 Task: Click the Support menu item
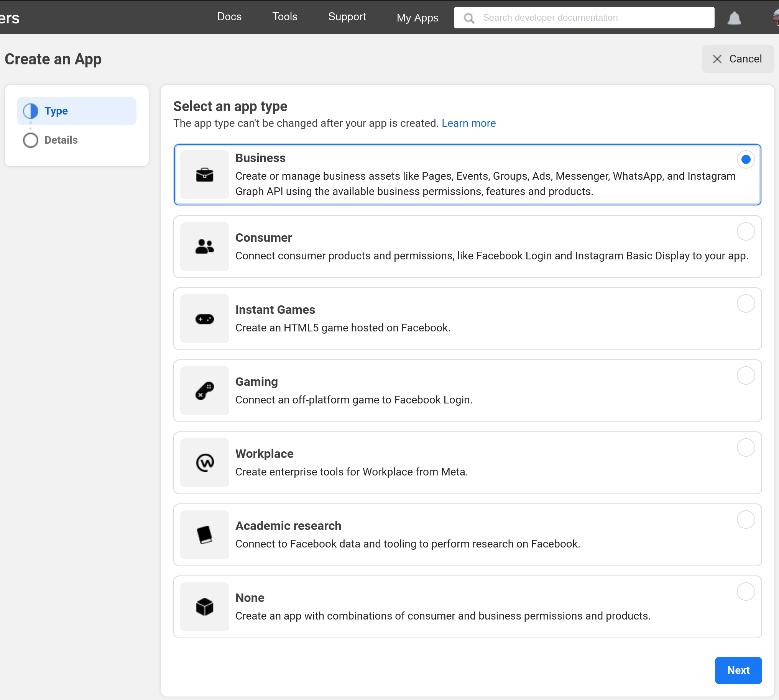(346, 17)
